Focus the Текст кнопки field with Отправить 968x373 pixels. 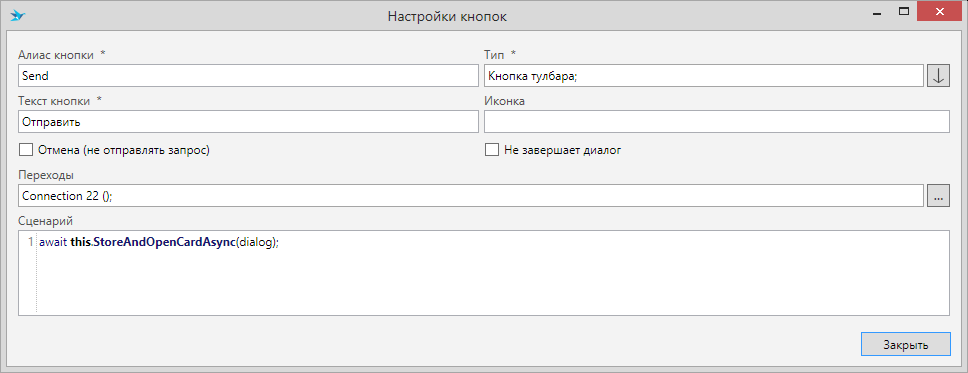point(248,122)
